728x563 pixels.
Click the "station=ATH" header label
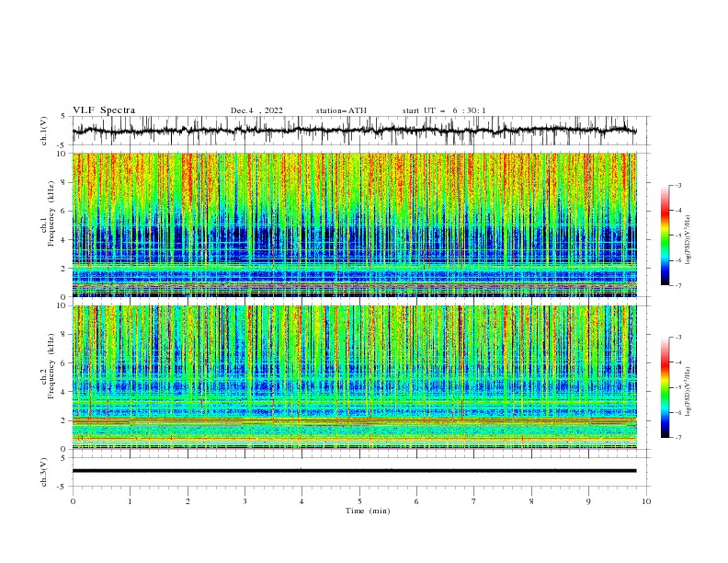341,110
